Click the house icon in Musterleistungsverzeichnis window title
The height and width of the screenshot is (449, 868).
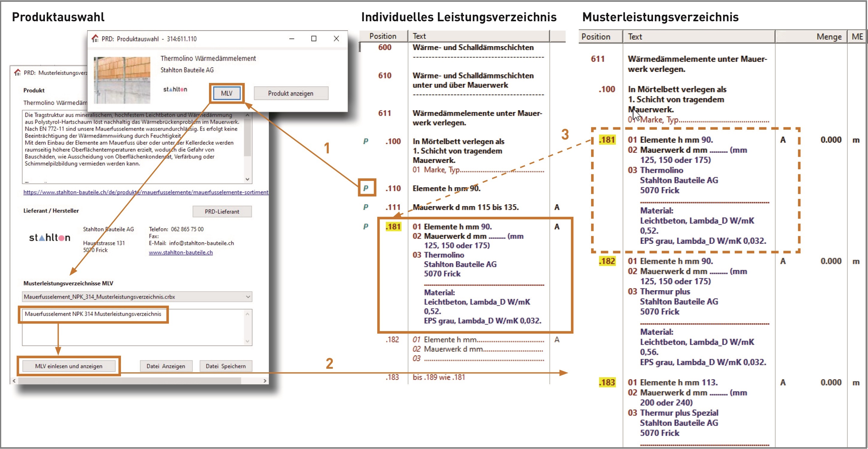(18, 72)
